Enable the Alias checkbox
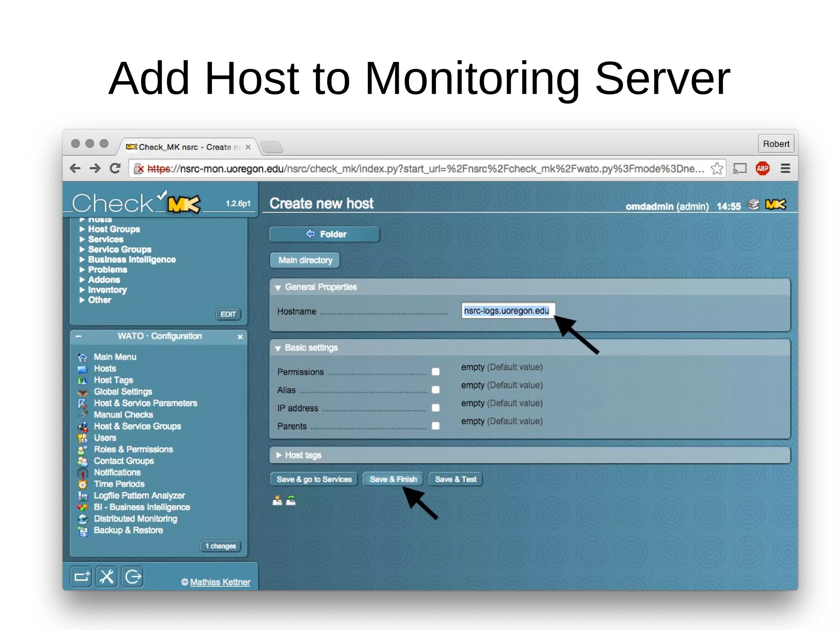 pyautogui.click(x=436, y=389)
